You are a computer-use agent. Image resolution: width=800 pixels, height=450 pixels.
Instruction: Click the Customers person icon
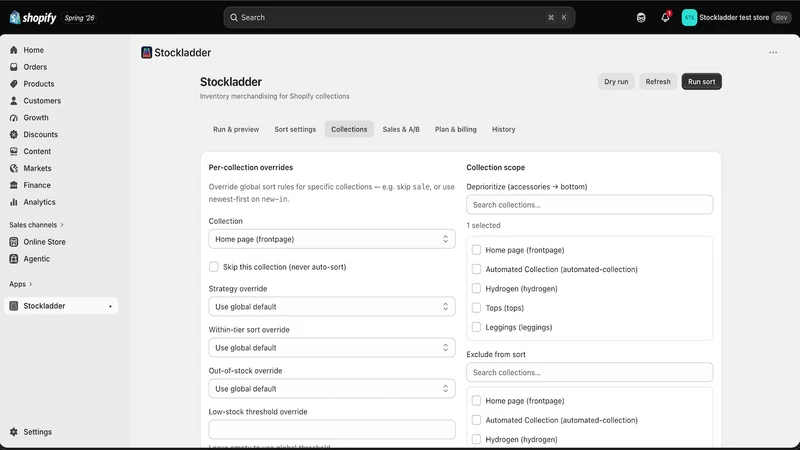tap(14, 101)
